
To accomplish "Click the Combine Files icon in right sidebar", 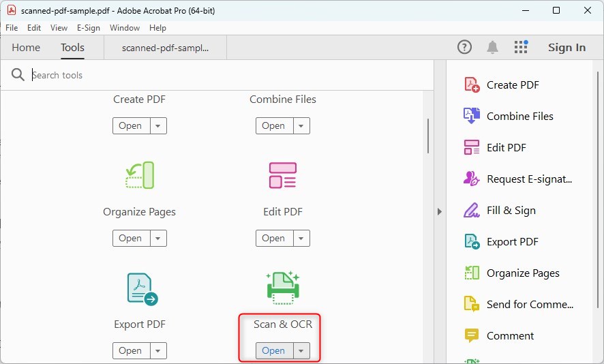I will (x=472, y=116).
